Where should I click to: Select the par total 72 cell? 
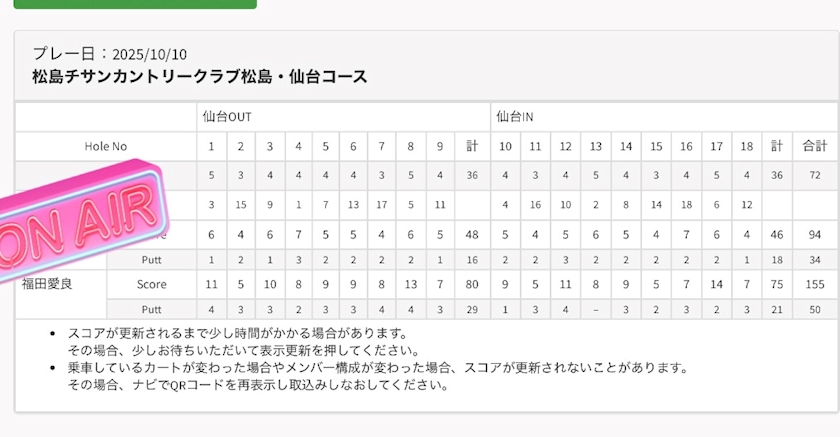[x=815, y=176]
